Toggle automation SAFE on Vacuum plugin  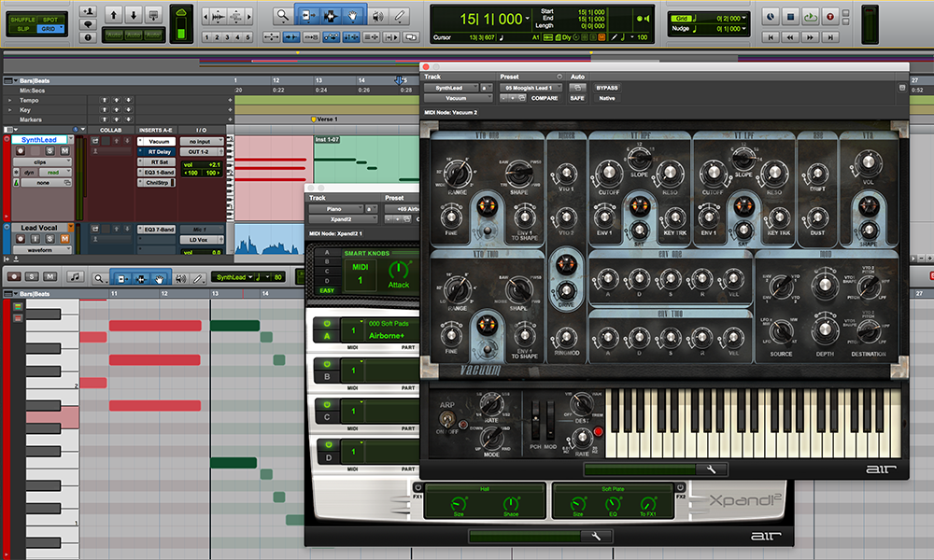click(x=577, y=98)
